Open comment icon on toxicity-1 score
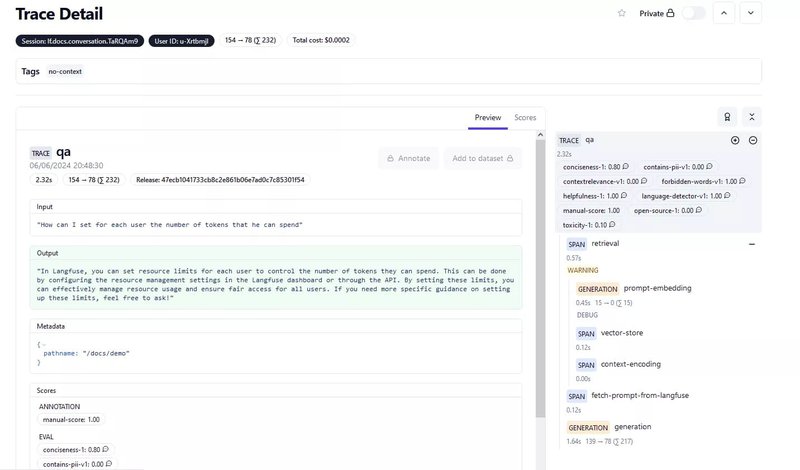Image resolution: width=800 pixels, height=470 pixels. pyautogui.click(x=612, y=225)
